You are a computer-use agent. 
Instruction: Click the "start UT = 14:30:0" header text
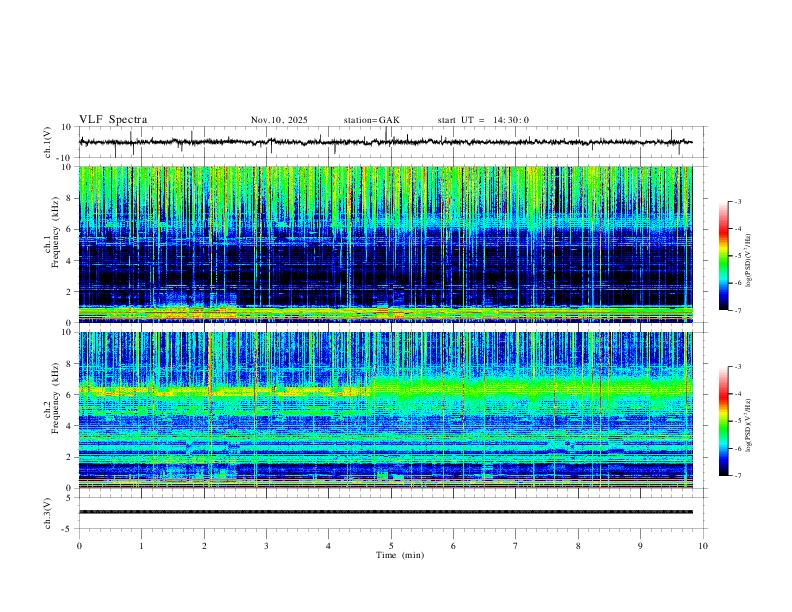pyautogui.click(x=483, y=120)
